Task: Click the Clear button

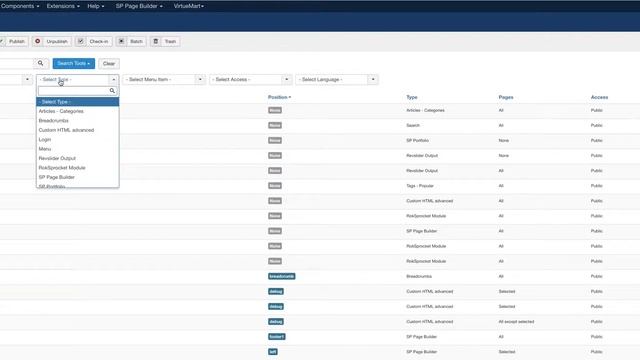Action: point(109,63)
